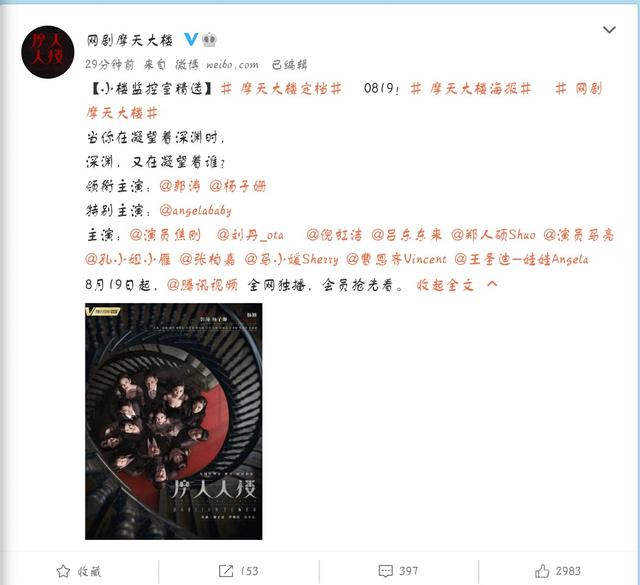640x585 pixels.
Task: Click the 微博 weibo.com source link
Action: click(217, 65)
